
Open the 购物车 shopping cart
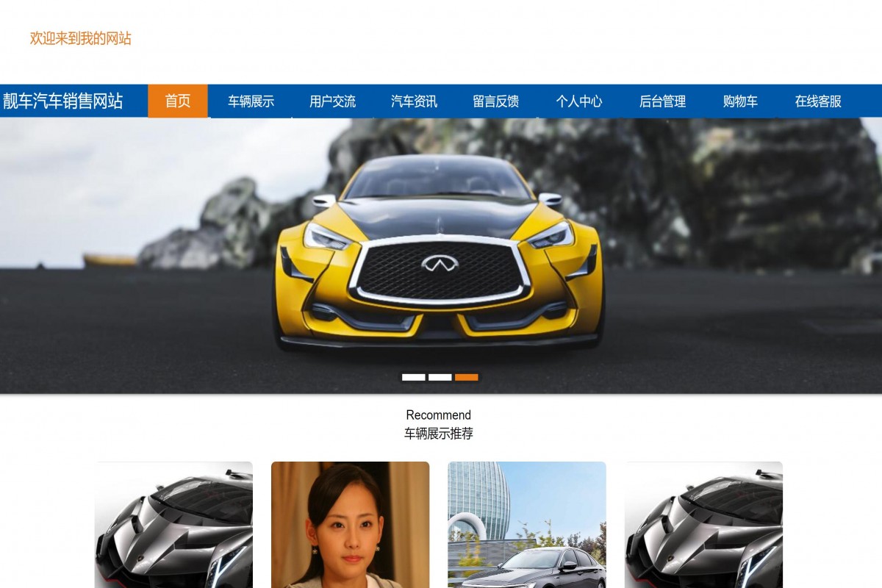tap(739, 101)
